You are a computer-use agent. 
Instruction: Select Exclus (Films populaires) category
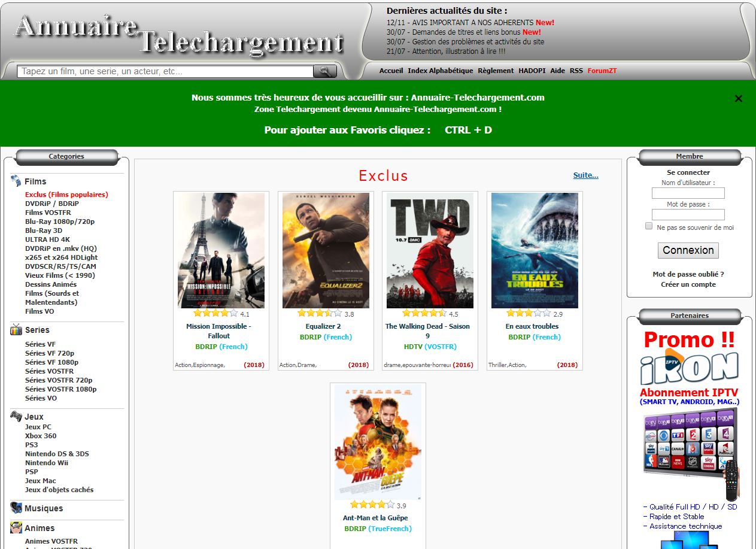[x=66, y=195]
